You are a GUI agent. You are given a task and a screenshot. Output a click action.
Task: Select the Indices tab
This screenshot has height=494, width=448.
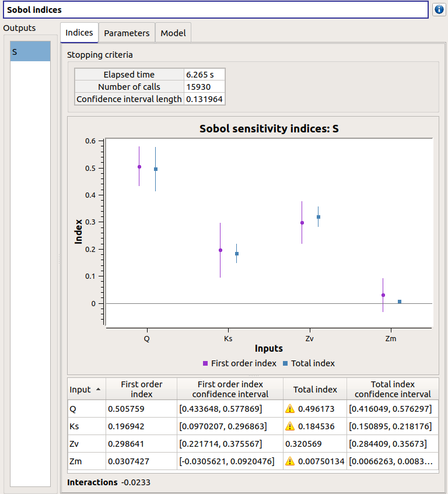pos(79,33)
